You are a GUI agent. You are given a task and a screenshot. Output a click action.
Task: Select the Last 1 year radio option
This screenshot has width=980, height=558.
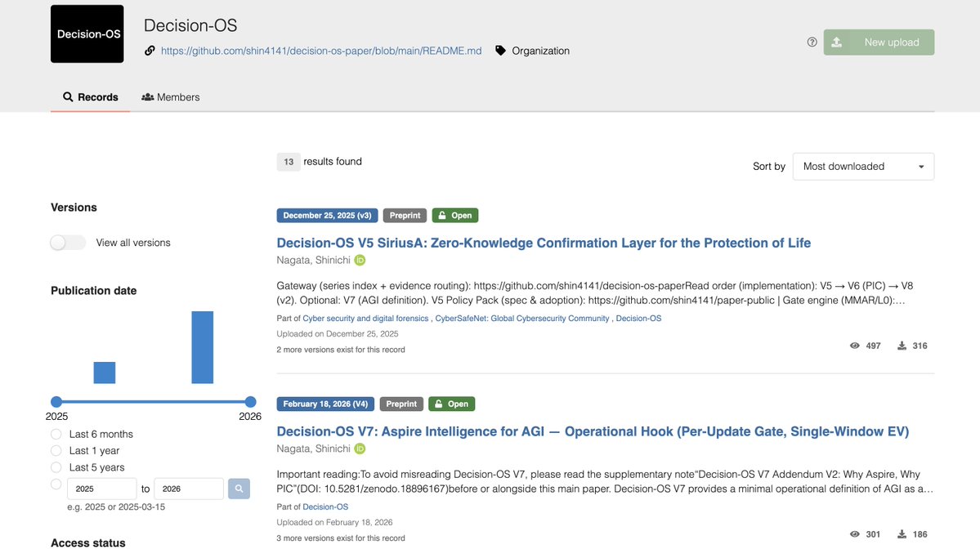pos(56,450)
